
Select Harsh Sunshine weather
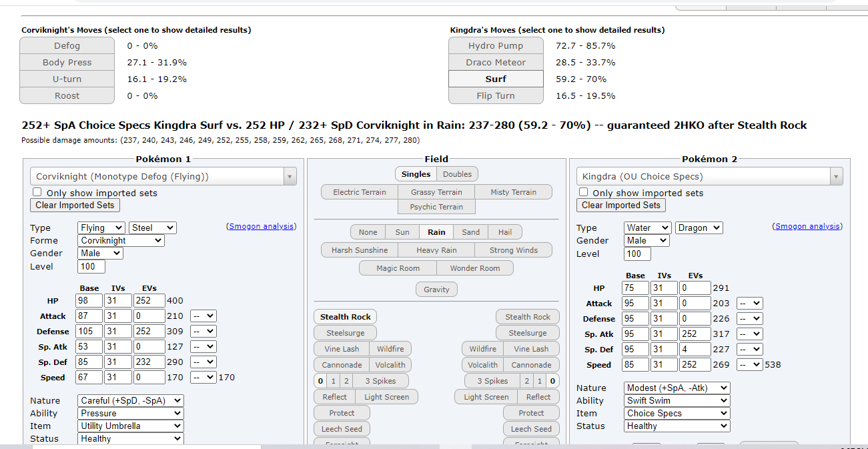[x=360, y=250]
